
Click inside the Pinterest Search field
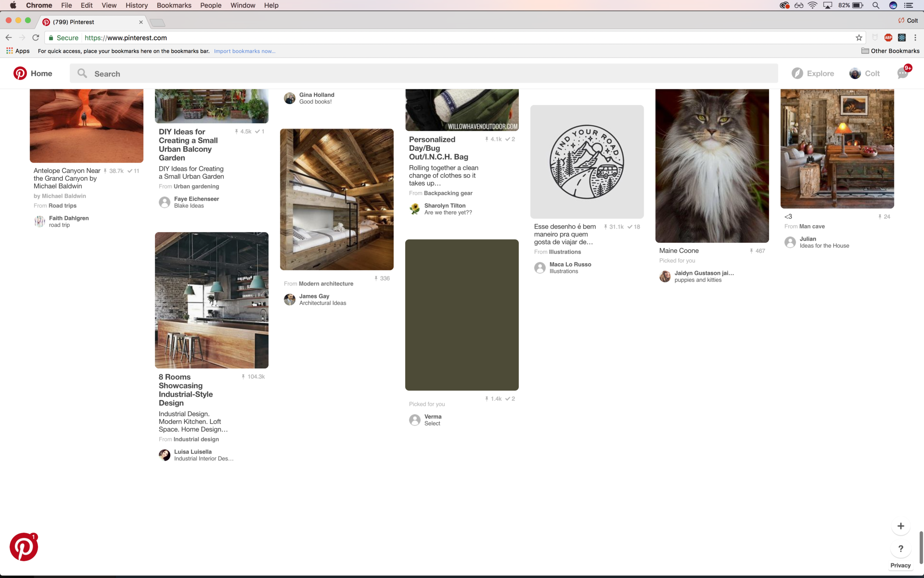423,74
